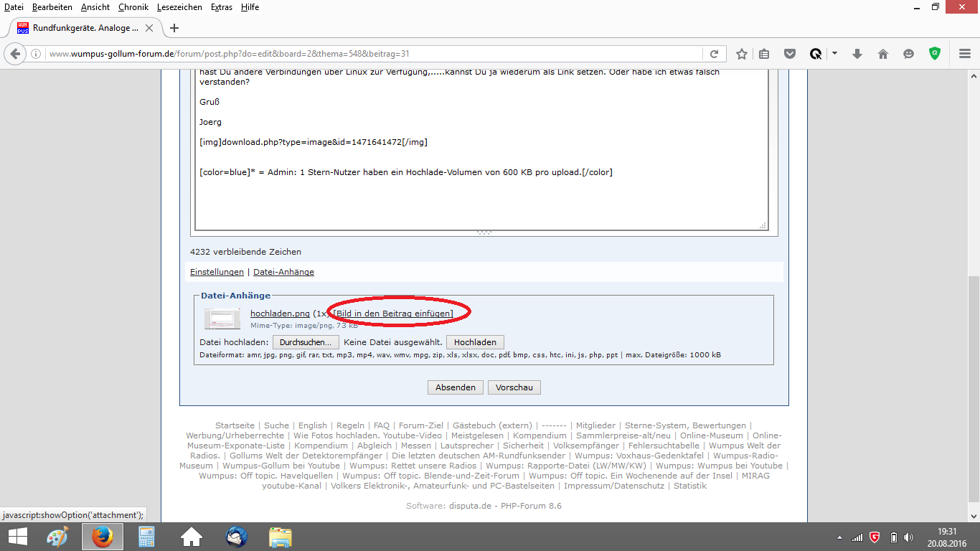Open the bookmarks list icon
Viewport: 980px width, 551px height.
pos(764,54)
